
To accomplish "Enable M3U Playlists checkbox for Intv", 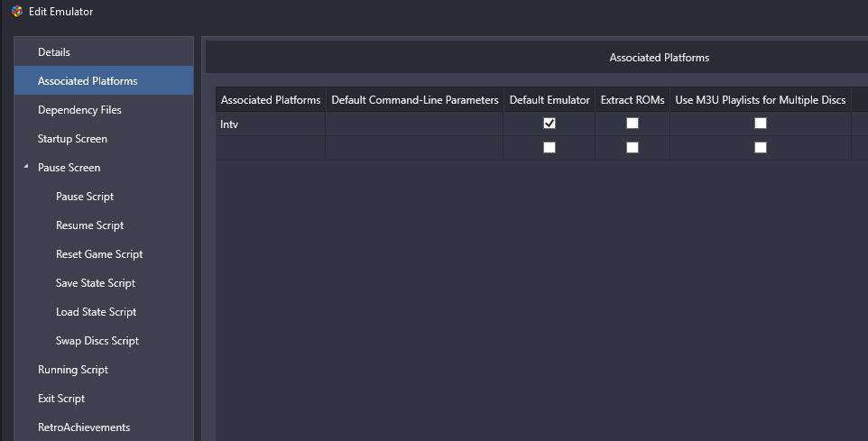I will tap(761, 123).
